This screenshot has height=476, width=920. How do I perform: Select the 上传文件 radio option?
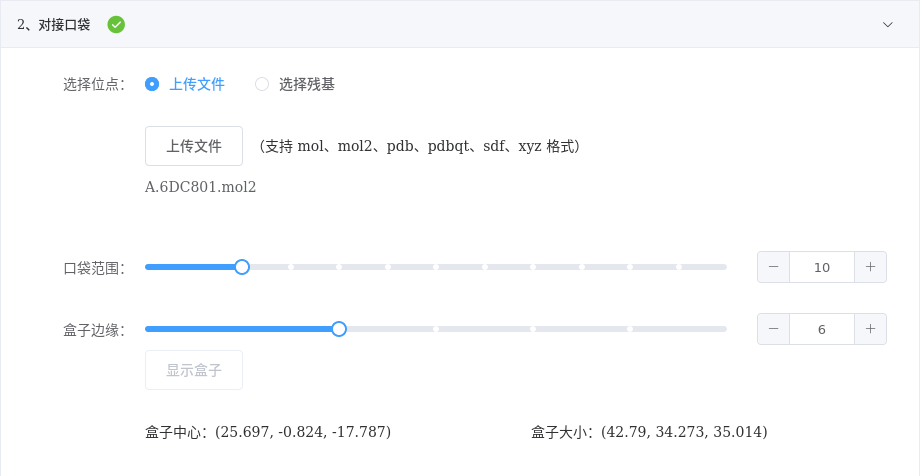pyautogui.click(x=152, y=84)
